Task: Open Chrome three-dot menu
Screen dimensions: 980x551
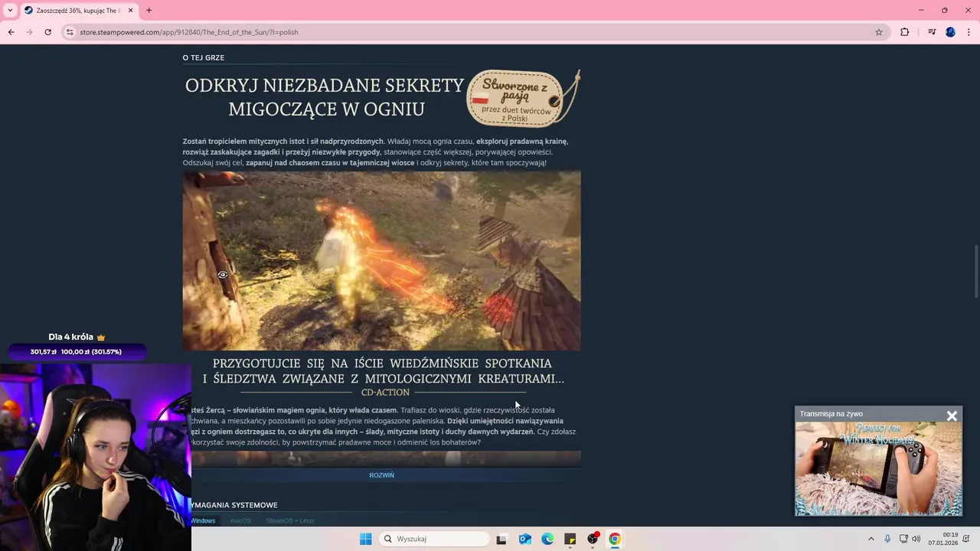Action: click(x=969, y=32)
